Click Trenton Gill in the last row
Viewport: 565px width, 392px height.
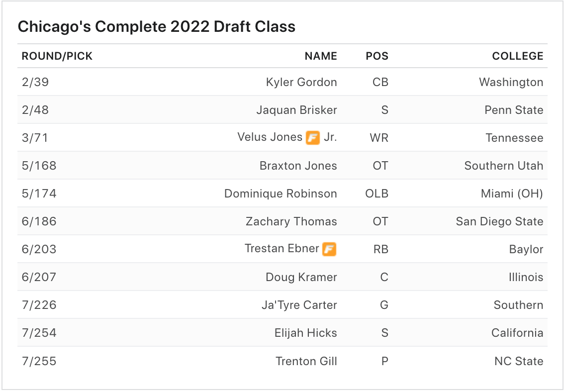pyautogui.click(x=306, y=361)
